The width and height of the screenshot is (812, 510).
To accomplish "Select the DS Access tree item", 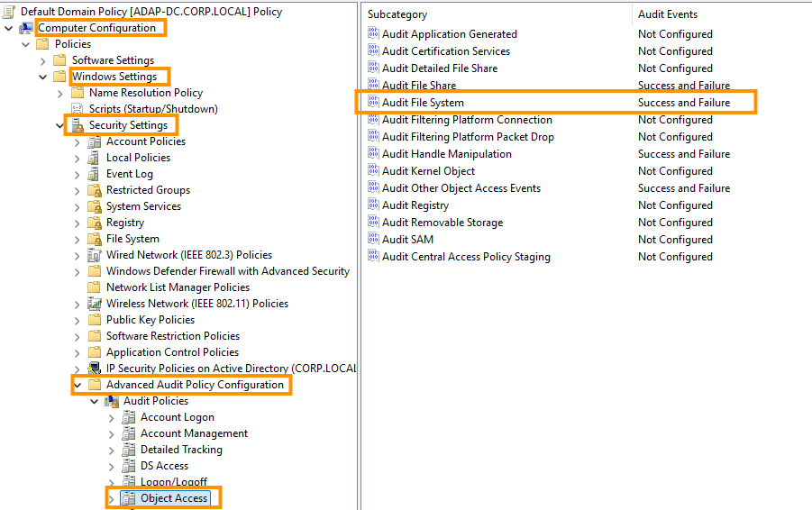I will 164,466.
